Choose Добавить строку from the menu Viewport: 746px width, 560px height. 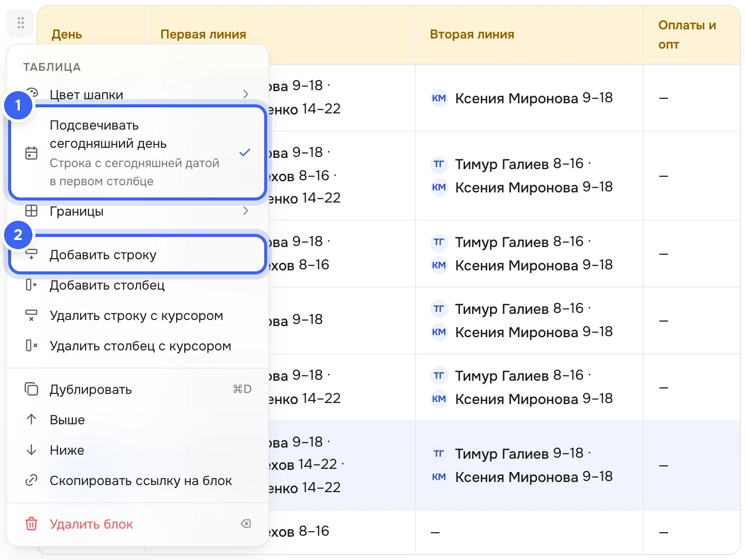138,255
